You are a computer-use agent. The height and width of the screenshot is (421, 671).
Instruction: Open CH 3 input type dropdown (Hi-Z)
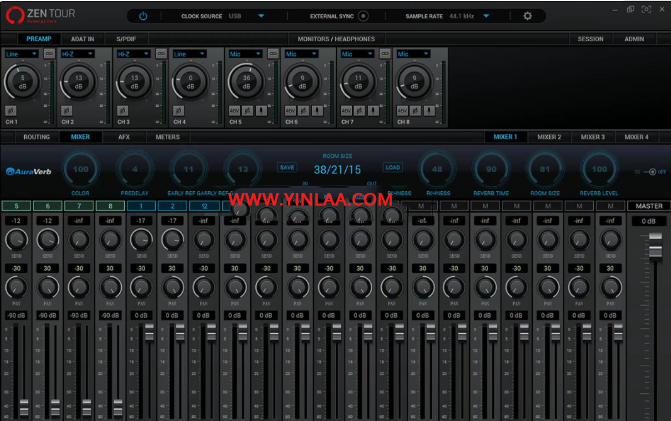click(x=134, y=54)
